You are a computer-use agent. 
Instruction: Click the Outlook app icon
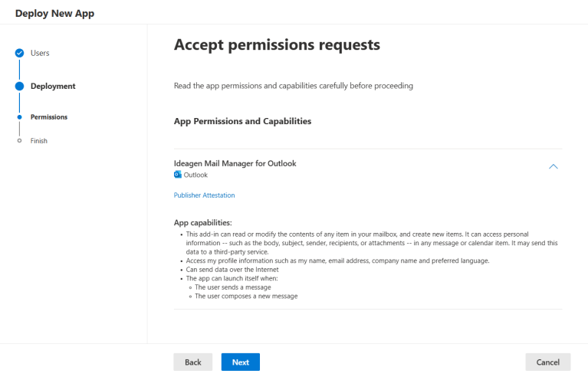pos(178,175)
